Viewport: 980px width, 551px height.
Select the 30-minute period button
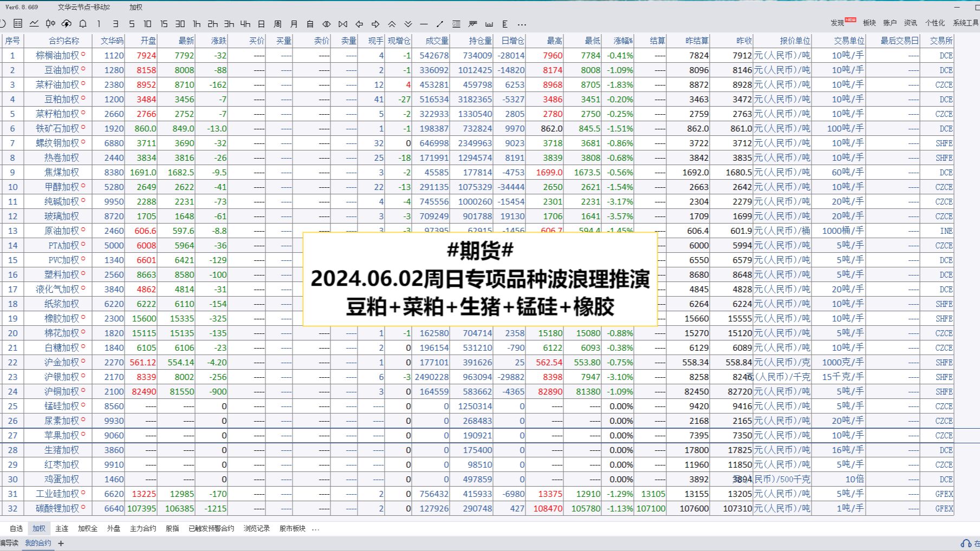point(180,24)
